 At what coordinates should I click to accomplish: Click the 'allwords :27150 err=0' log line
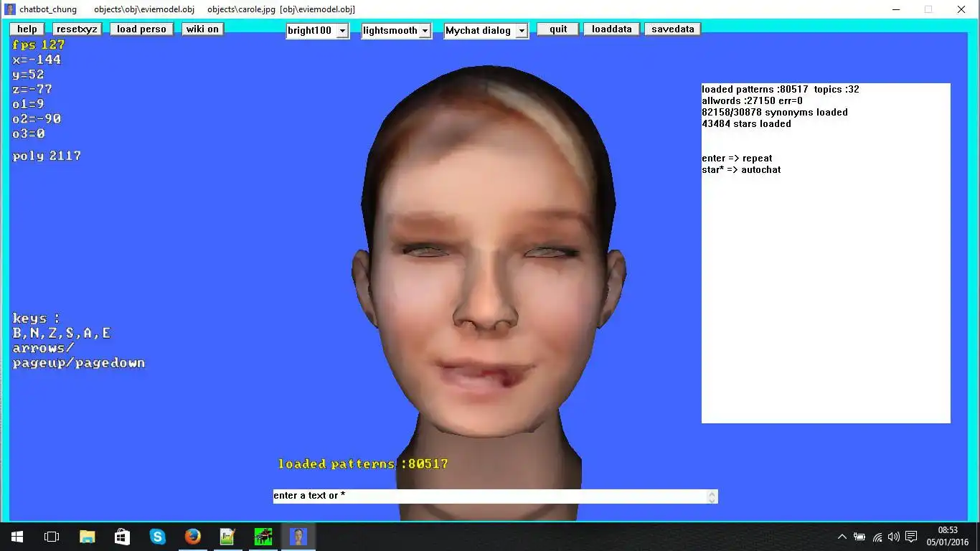(x=753, y=101)
